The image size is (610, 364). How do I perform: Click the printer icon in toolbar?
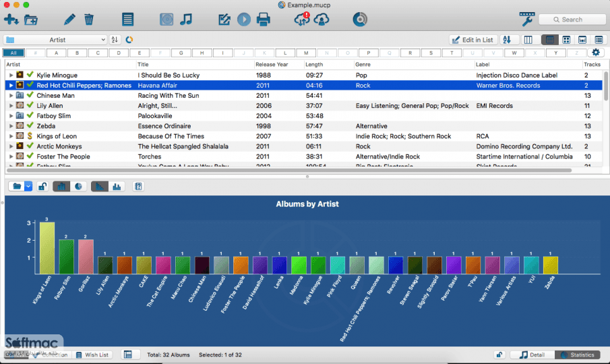[x=264, y=19]
